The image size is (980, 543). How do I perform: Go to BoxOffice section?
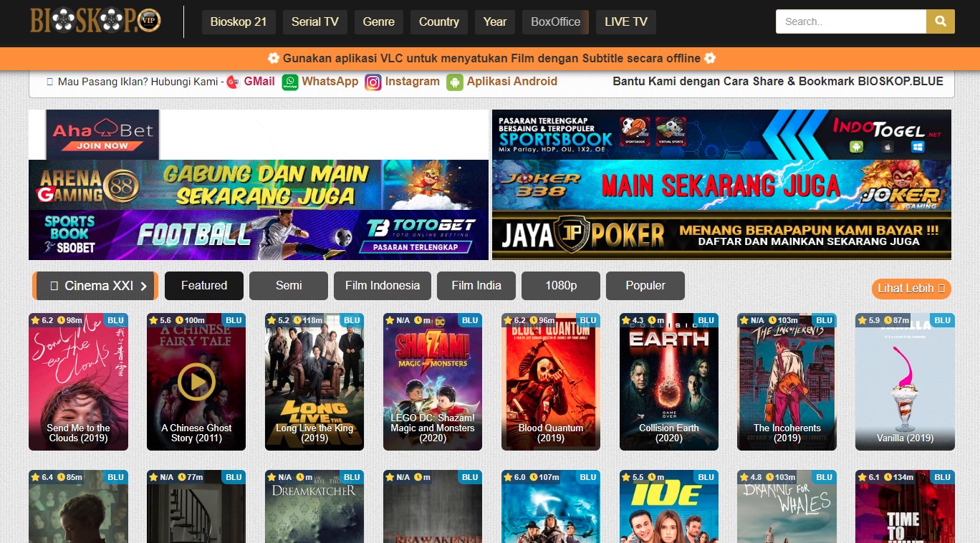click(x=556, y=21)
